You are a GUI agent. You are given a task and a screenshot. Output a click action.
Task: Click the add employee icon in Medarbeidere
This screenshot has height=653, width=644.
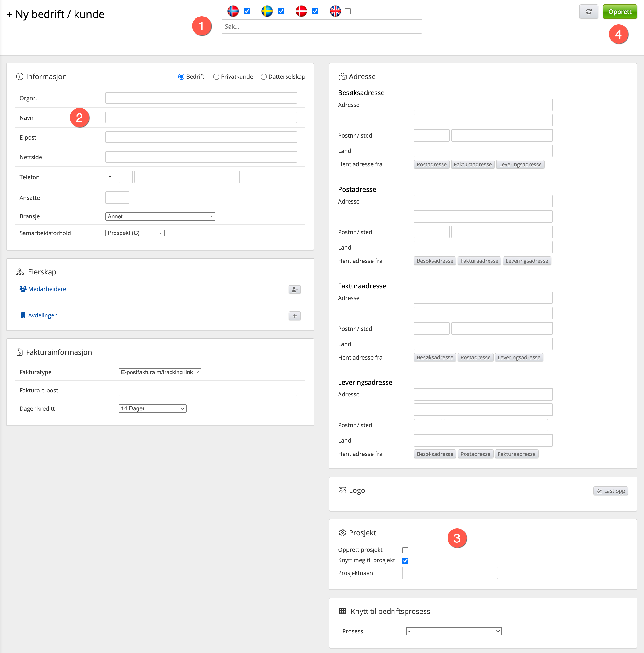295,289
